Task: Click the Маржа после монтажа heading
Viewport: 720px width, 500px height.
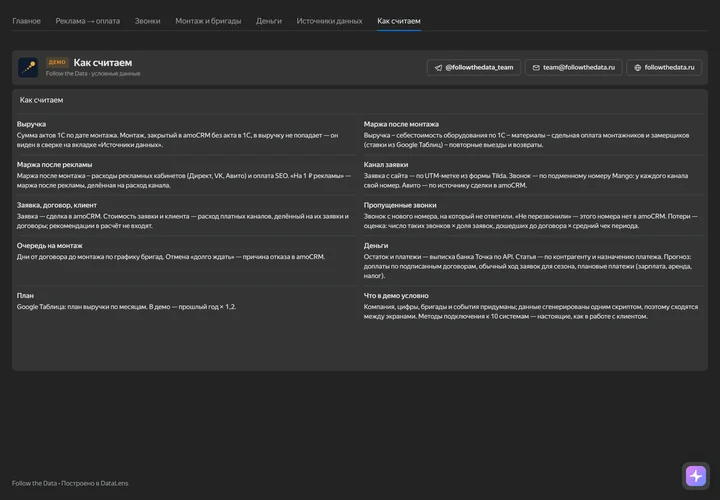Action: [401, 124]
